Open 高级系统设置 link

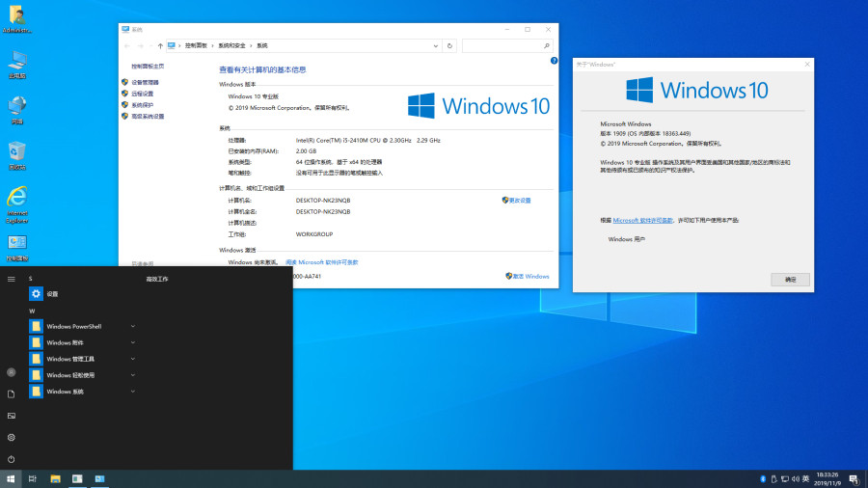point(148,116)
